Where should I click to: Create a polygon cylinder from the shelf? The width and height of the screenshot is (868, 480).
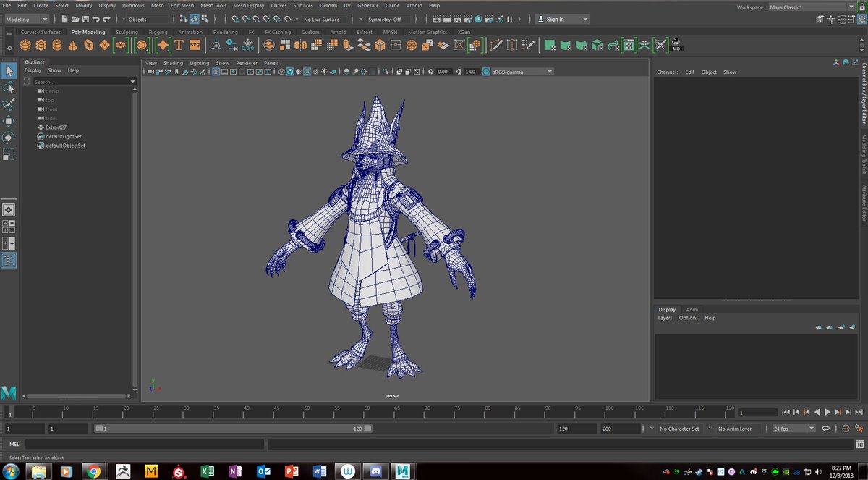[56, 45]
